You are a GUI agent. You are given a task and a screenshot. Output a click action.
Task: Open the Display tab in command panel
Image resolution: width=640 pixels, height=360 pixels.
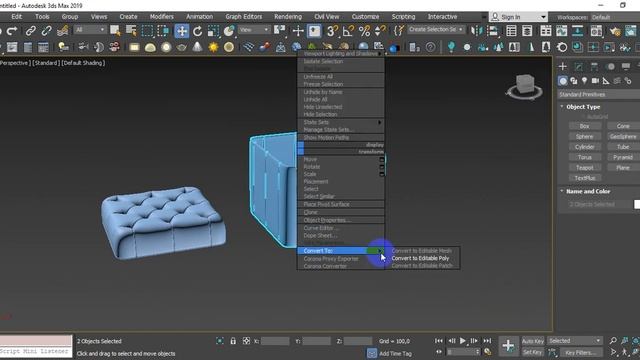pos(626,67)
